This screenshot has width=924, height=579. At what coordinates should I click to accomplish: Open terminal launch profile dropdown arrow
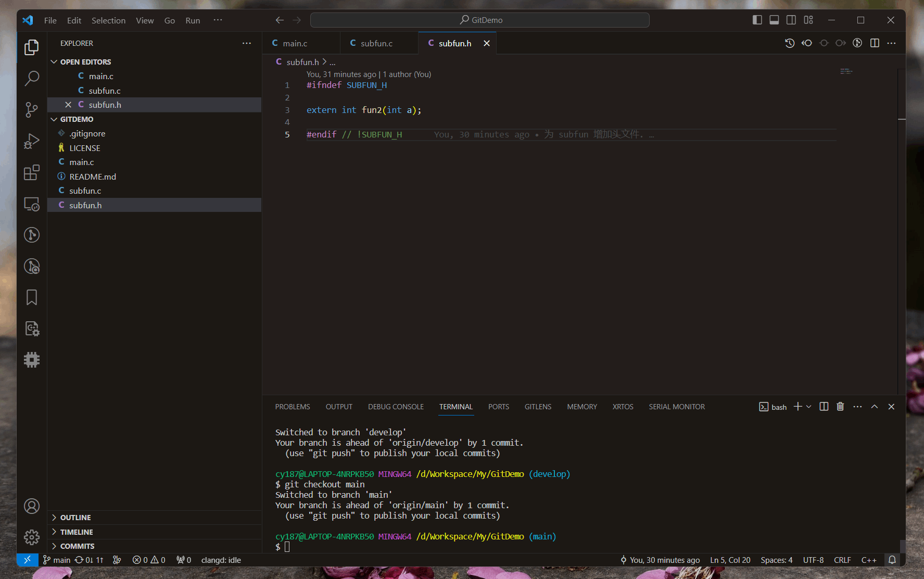(808, 407)
